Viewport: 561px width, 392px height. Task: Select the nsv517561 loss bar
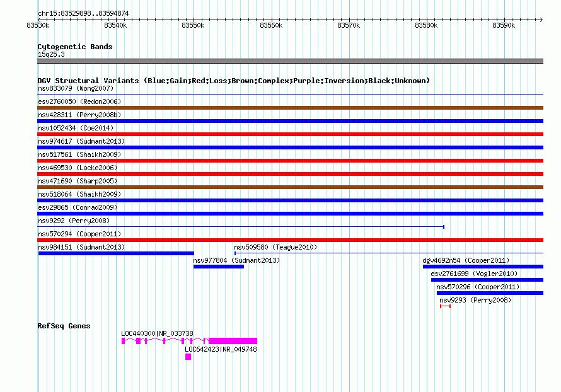coord(290,161)
